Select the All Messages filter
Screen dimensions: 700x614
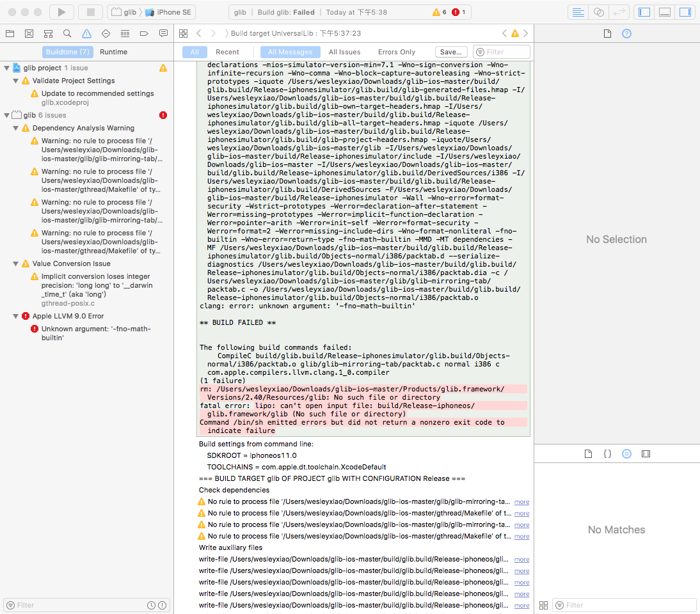[x=290, y=52]
